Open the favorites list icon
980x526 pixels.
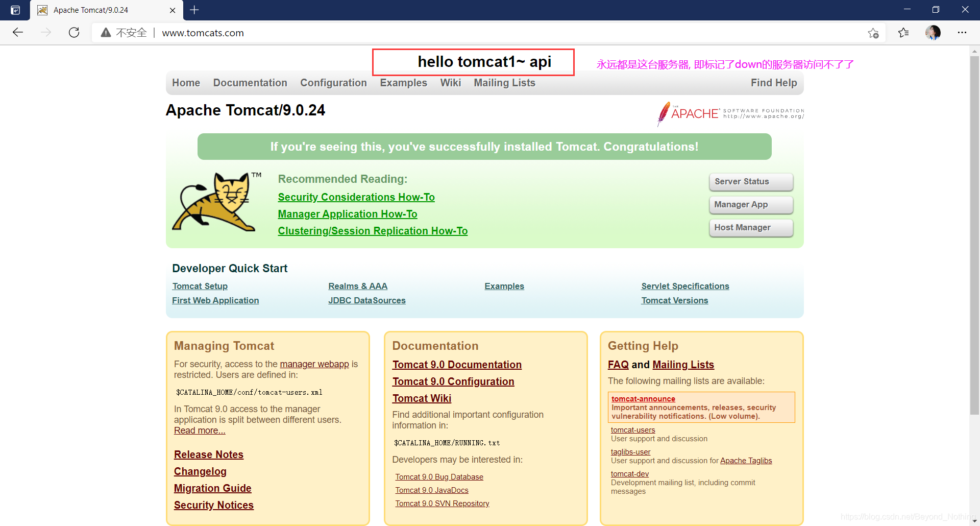click(903, 33)
